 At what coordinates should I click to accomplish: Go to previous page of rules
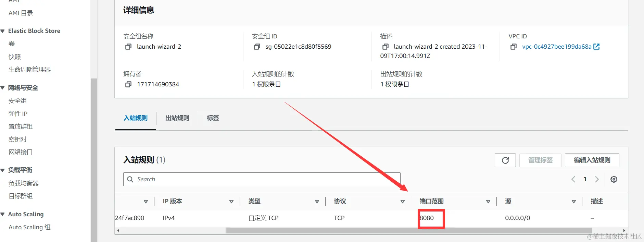pyautogui.click(x=573, y=179)
